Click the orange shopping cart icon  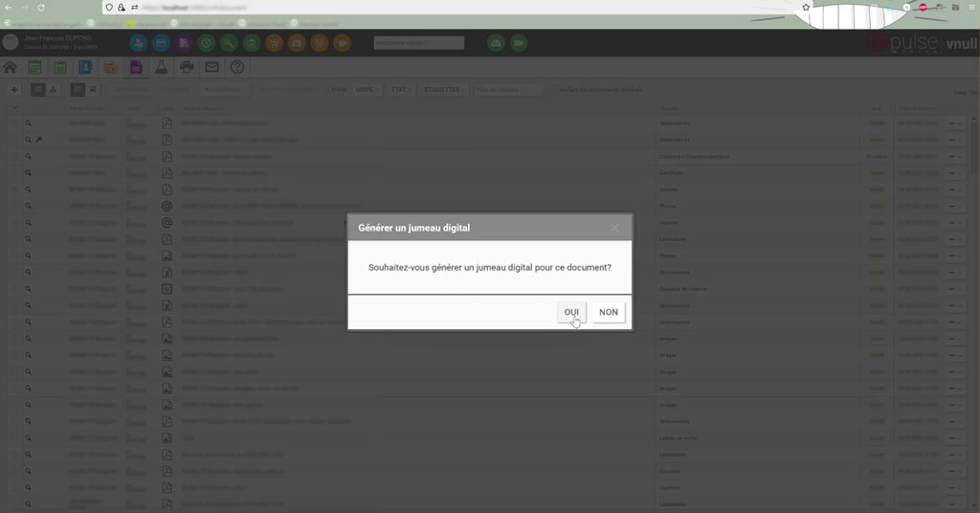tap(274, 43)
